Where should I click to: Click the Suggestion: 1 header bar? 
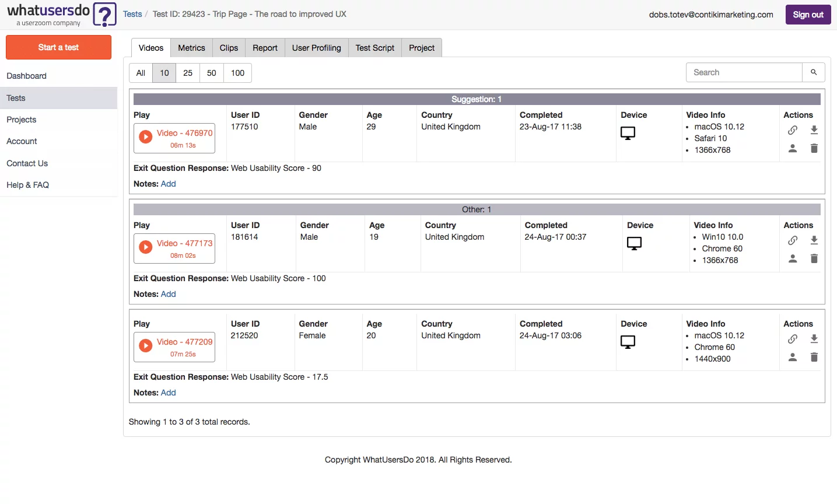(477, 99)
